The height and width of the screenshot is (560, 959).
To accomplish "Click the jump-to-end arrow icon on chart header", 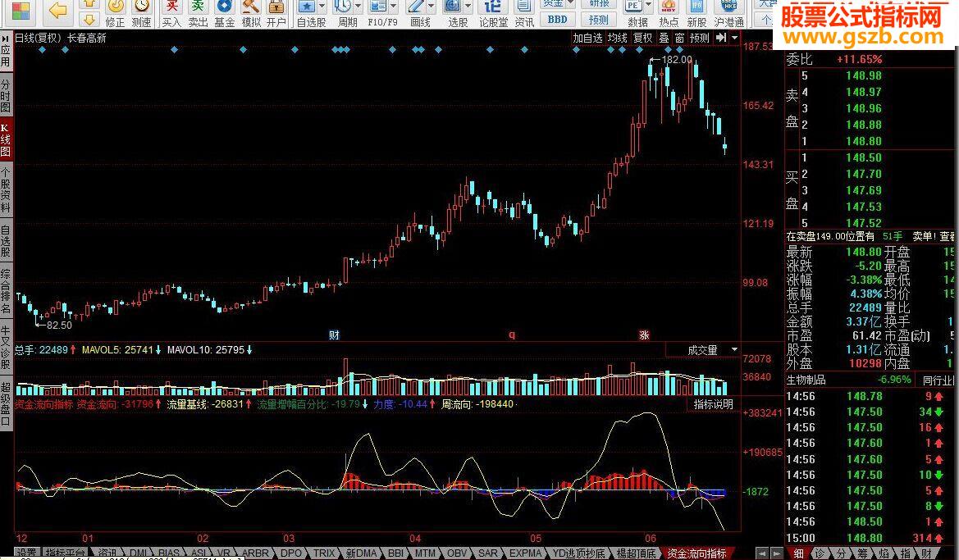I will 721,38.
